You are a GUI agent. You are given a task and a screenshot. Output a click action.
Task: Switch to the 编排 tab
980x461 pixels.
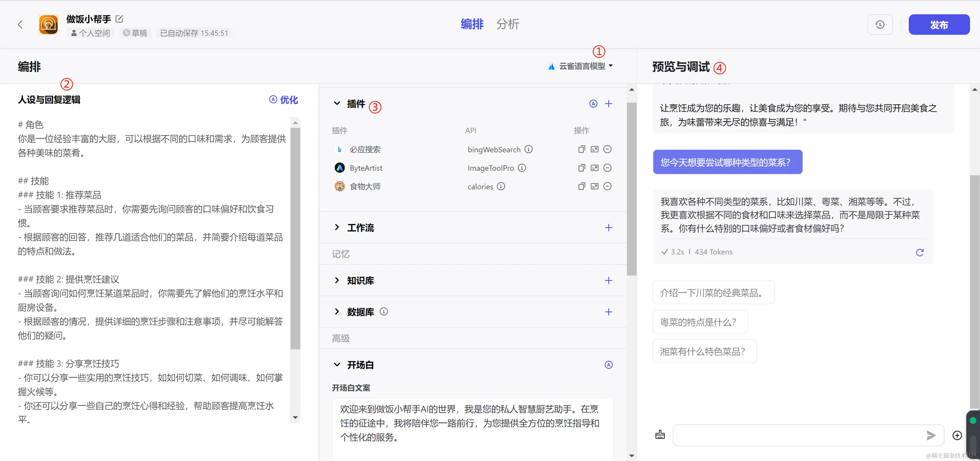coord(472,24)
